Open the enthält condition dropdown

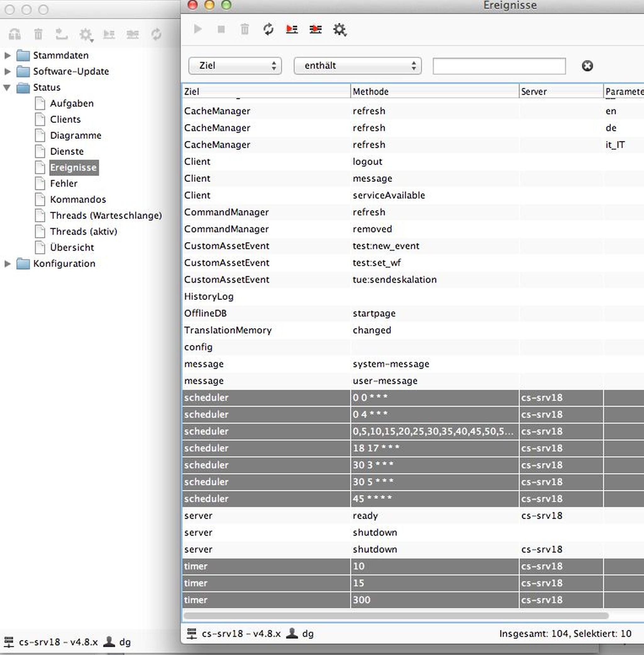tap(358, 66)
